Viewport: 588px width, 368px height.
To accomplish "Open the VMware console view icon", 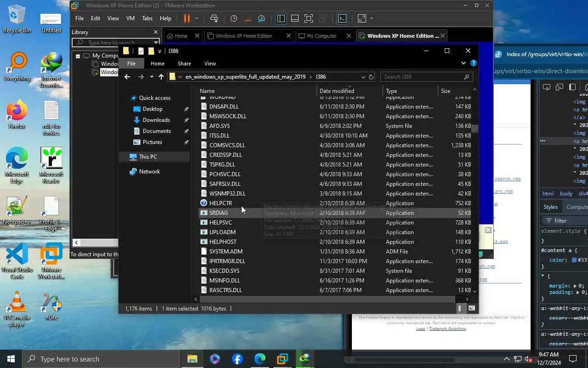I will click(342, 18).
